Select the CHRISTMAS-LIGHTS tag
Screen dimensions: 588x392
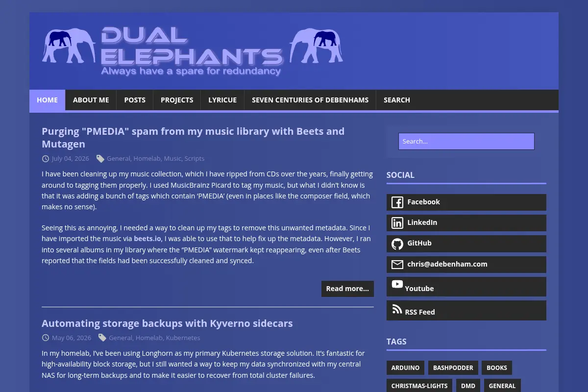419,386
